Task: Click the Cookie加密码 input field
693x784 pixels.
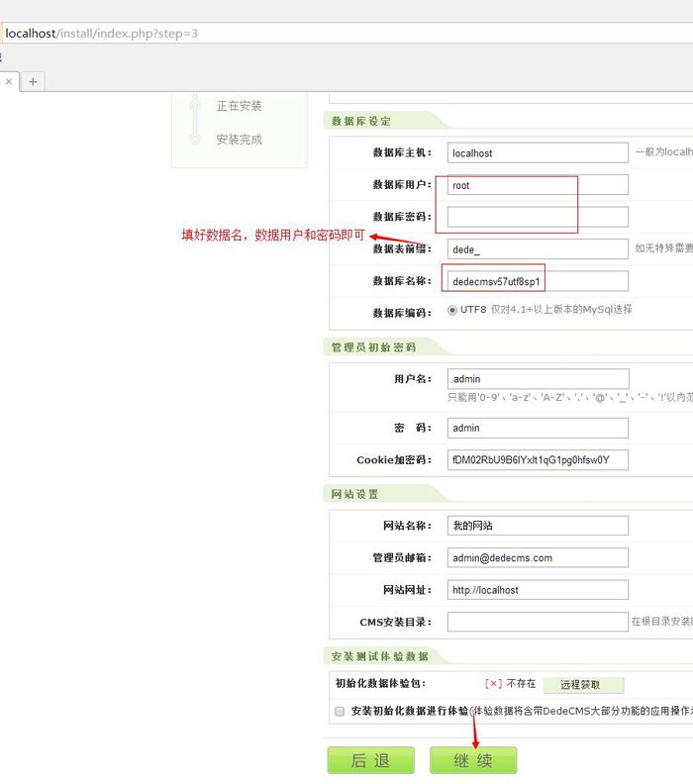Action: click(x=538, y=460)
